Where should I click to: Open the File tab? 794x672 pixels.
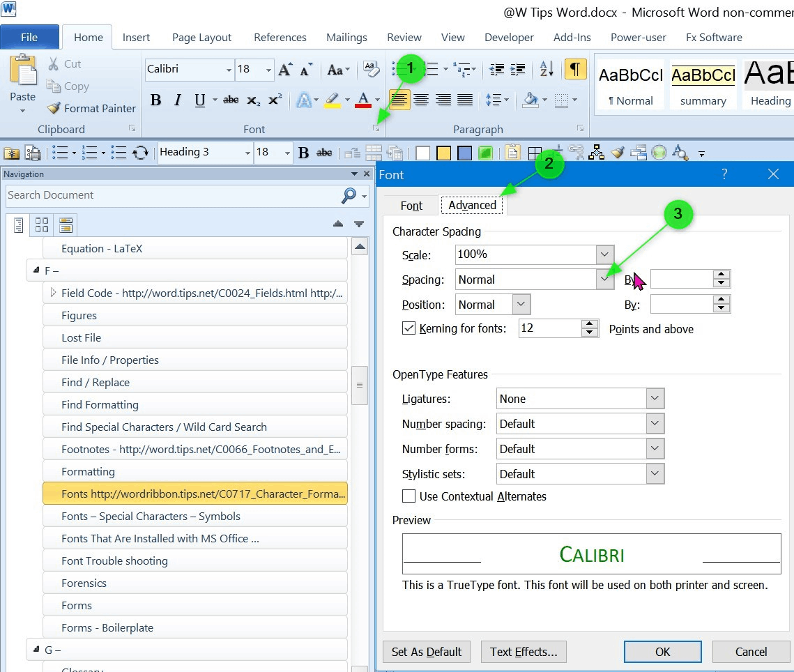29,37
